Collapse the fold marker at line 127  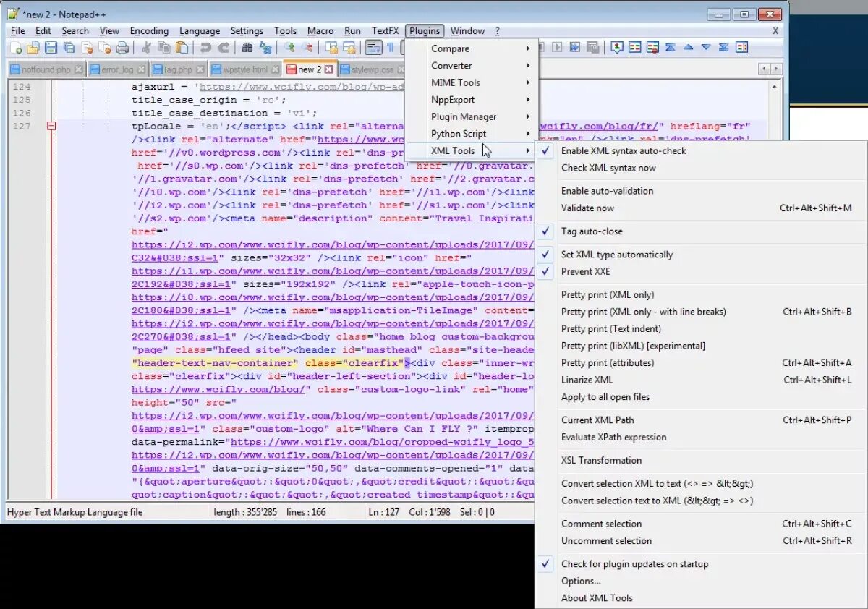coord(51,126)
